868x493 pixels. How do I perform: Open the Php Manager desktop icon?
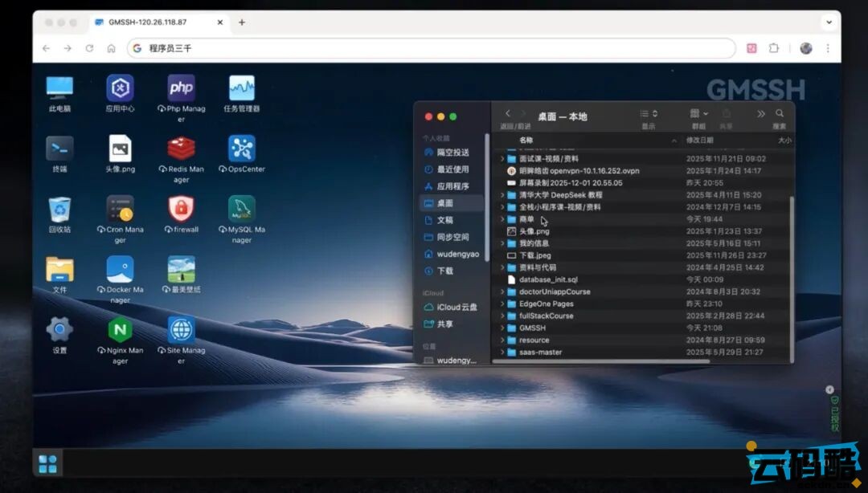click(181, 89)
